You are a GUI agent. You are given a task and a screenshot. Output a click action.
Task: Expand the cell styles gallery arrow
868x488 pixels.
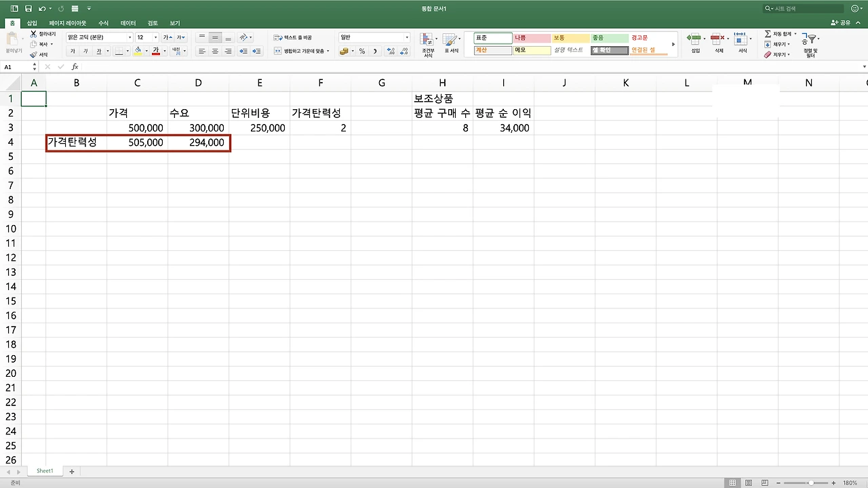(x=673, y=45)
